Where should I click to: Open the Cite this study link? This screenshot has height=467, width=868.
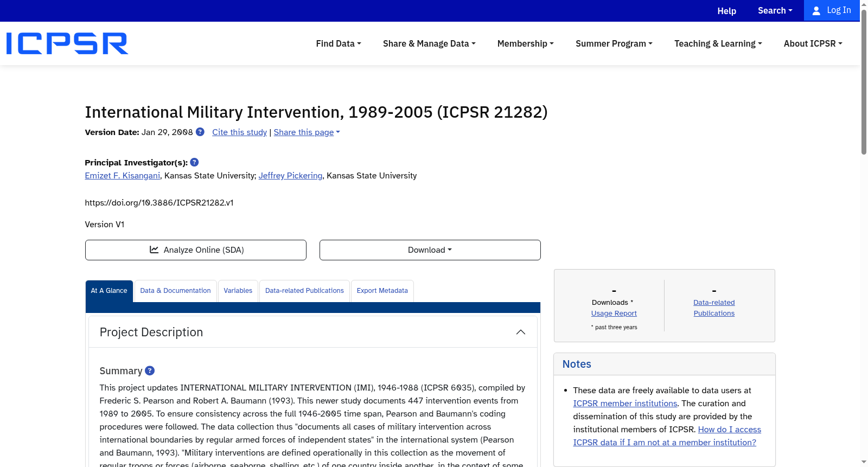[x=240, y=132]
